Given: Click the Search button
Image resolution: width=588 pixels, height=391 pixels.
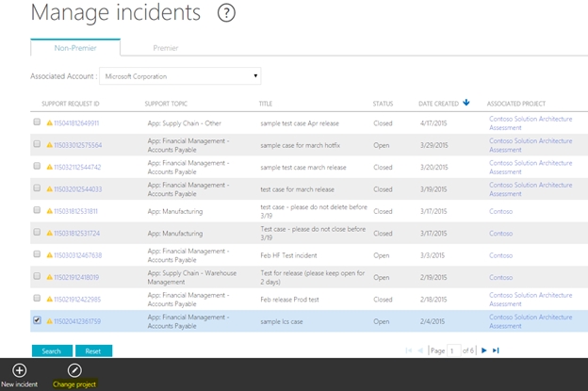Looking at the screenshot, I should 51,350.
